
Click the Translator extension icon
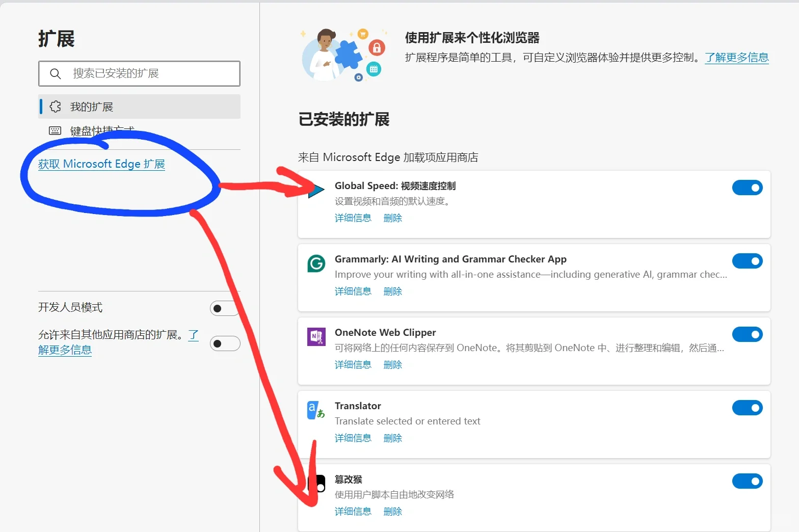point(316,410)
